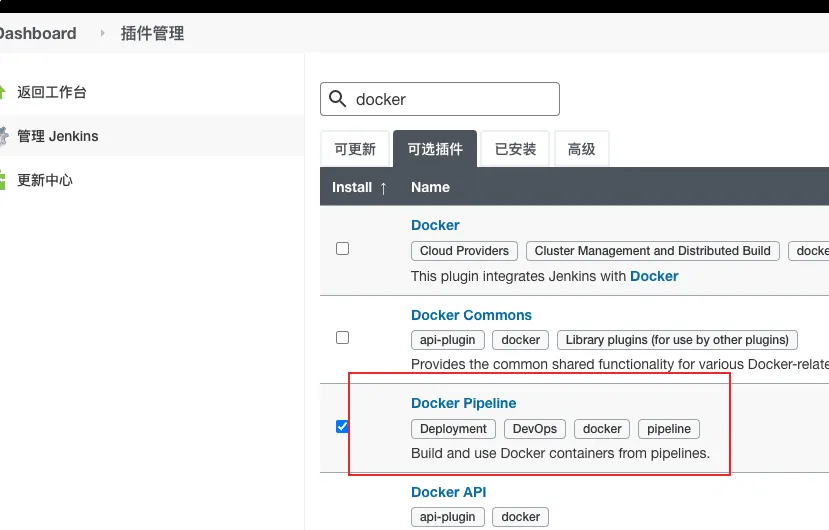Click the cut-off docker tag in Docker row
Image resolution: width=829 pixels, height=530 pixels.
[809, 251]
